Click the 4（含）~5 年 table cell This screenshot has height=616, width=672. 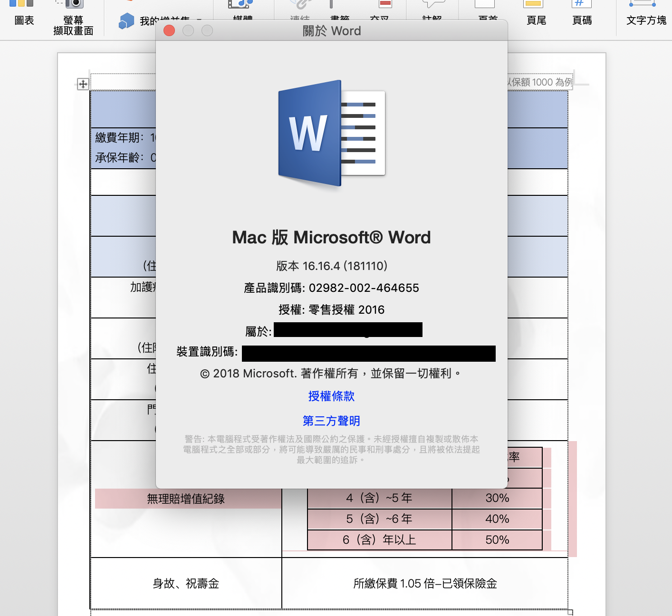pos(379,498)
